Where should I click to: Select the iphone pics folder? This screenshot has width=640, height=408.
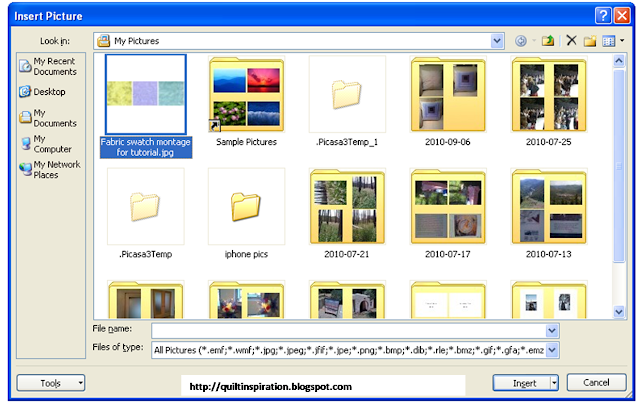pos(247,206)
